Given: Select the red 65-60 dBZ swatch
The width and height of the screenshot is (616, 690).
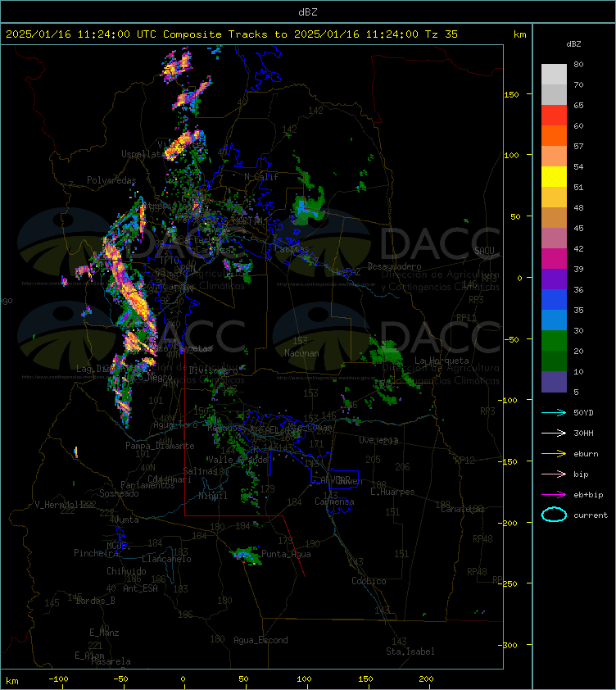Looking at the screenshot, I should coord(554,116).
